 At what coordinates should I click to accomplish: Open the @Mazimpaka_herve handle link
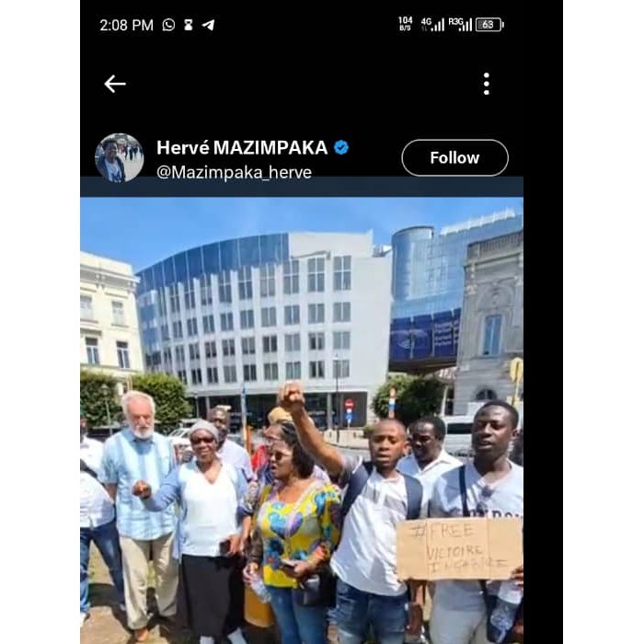pyautogui.click(x=234, y=172)
